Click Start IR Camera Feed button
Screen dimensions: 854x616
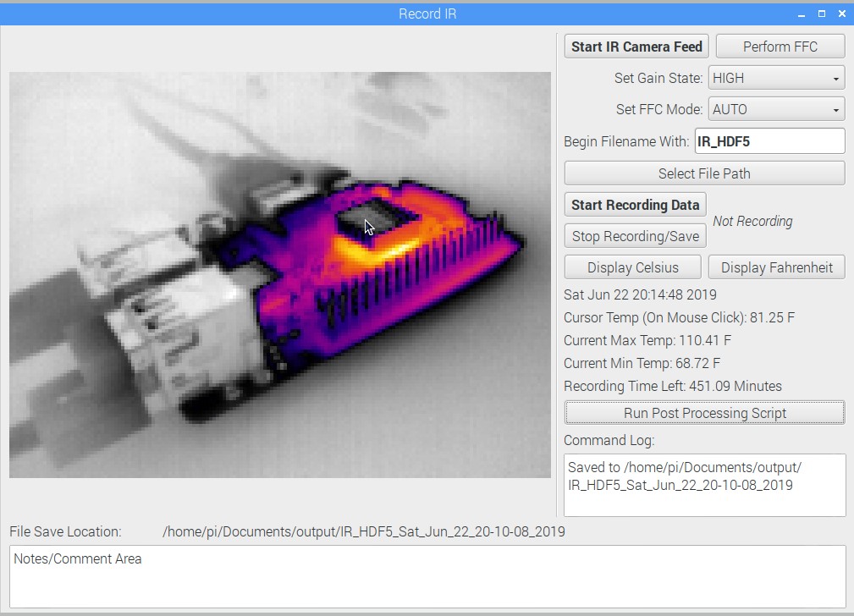point(636,47)
